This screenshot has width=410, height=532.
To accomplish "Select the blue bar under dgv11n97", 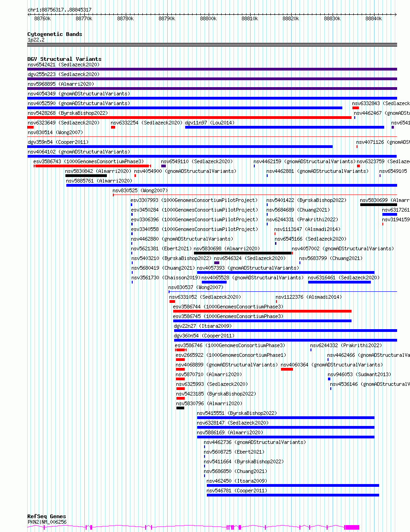I will 285,127.
